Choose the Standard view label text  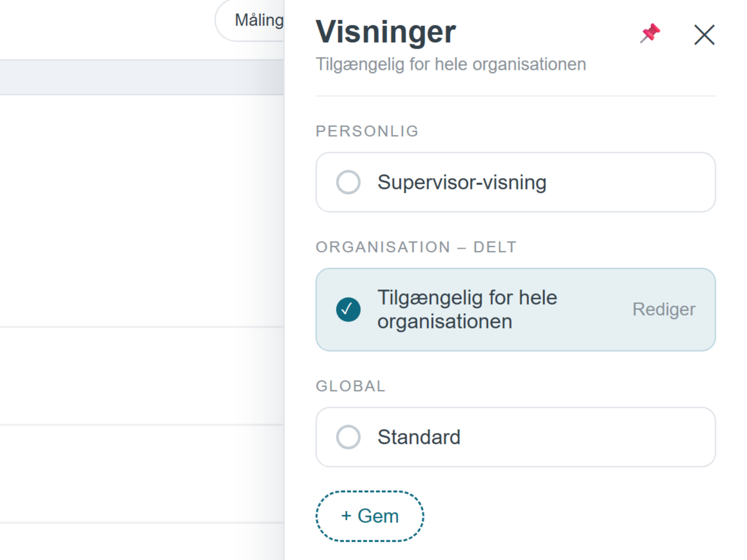419,437
